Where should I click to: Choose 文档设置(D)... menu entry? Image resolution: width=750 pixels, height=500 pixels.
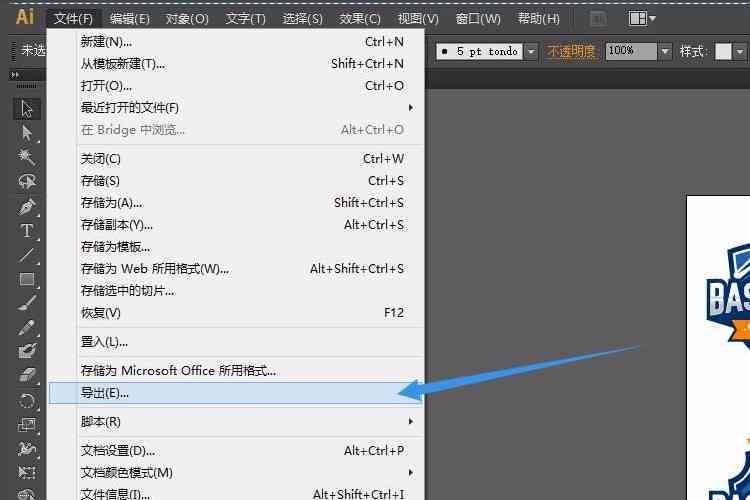pos(236,451)
